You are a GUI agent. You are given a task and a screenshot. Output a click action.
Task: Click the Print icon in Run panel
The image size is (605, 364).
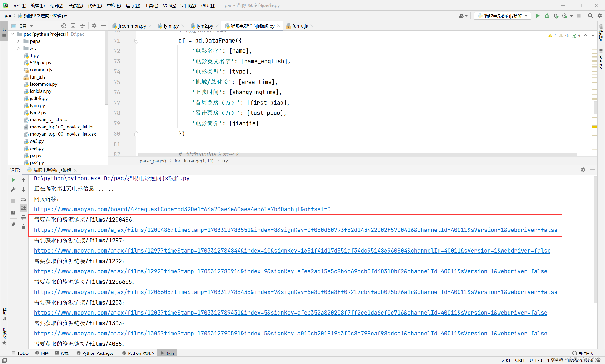click(24, 217)
